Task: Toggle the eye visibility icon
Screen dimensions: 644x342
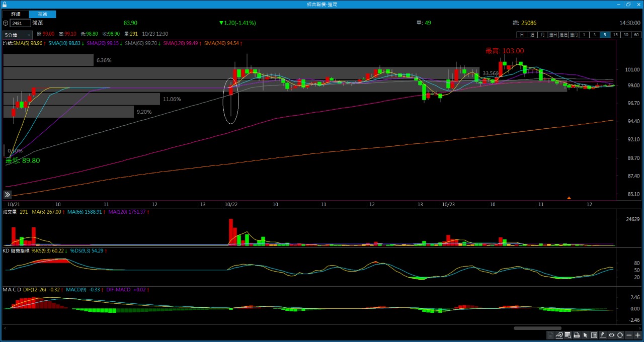Action: 612,335
